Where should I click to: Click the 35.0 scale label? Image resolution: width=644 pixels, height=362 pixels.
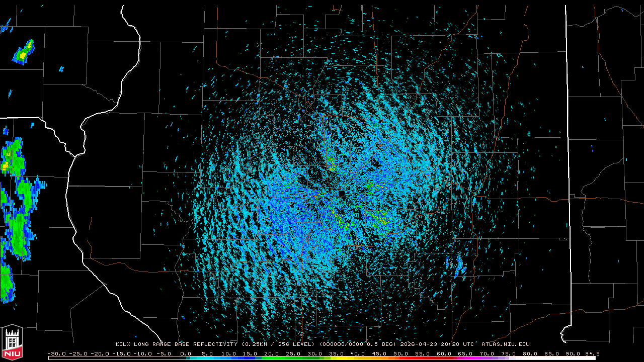tap(337, 353)
